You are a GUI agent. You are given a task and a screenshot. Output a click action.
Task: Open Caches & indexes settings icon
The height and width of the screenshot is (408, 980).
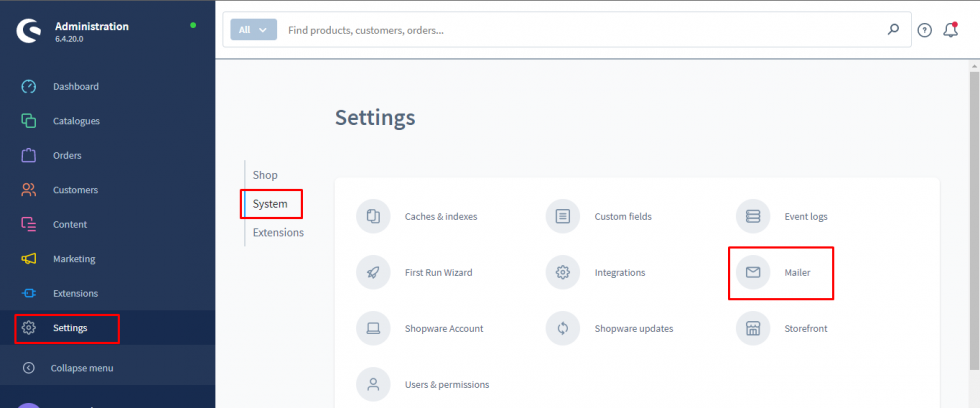click(373, 216)
